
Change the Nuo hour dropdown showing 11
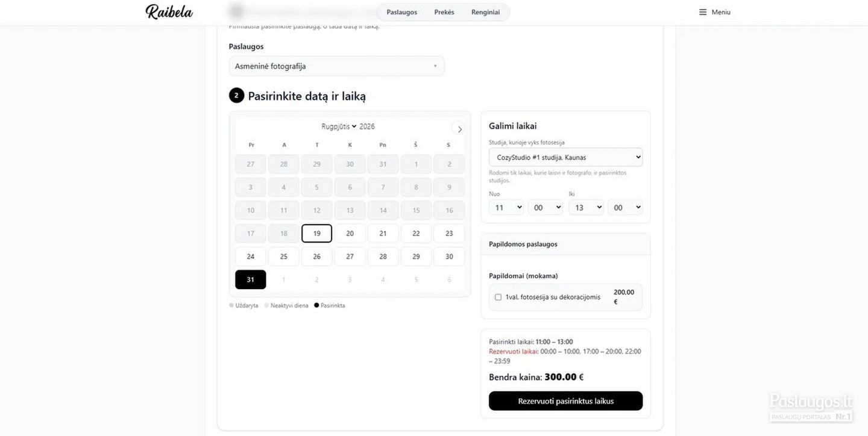pyautogui.click(x=506, y=207)
